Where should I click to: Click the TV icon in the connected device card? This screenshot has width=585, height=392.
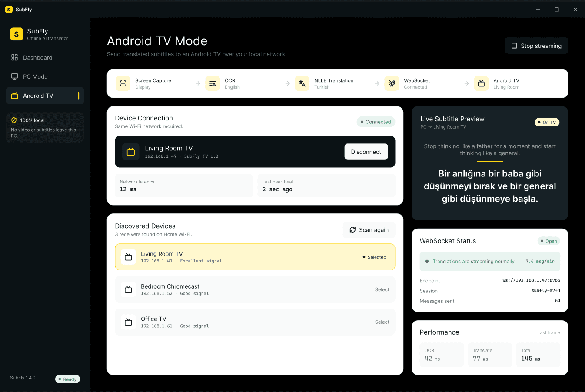click(131, 152)
